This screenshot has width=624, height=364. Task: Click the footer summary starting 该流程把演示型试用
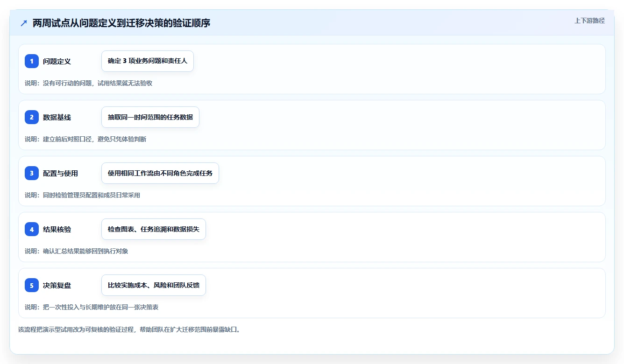pyautogui.click(x=129, y=329)
